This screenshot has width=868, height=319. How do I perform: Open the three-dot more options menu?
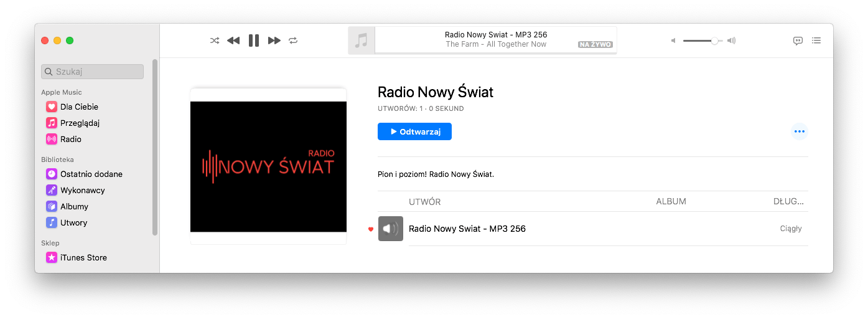799,131
